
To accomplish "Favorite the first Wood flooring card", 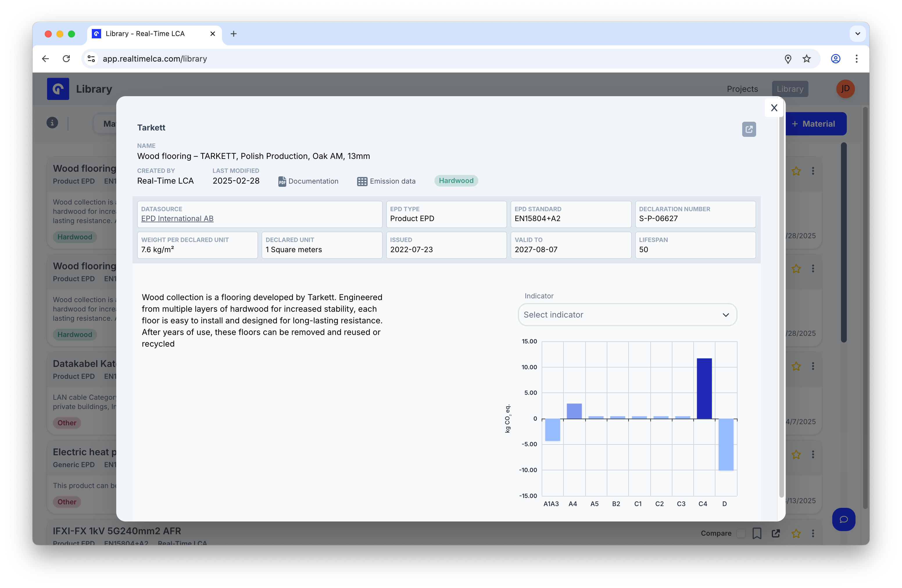I will 796,171.
